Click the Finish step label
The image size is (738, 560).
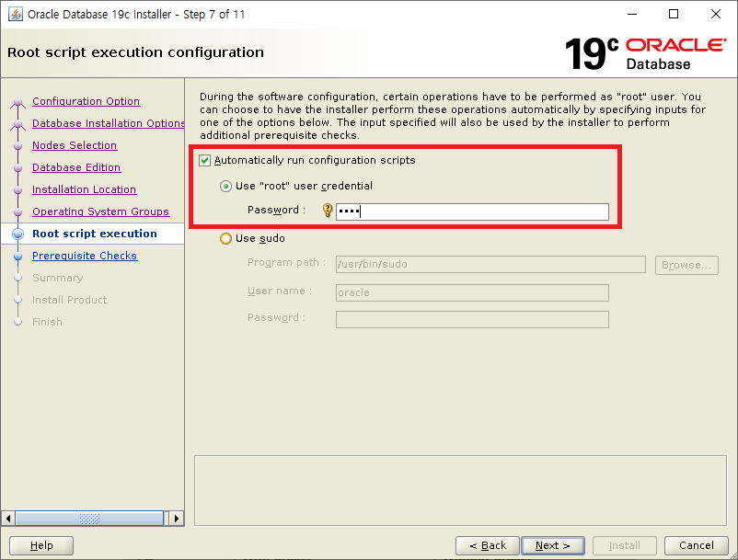[x=47, y=322]
